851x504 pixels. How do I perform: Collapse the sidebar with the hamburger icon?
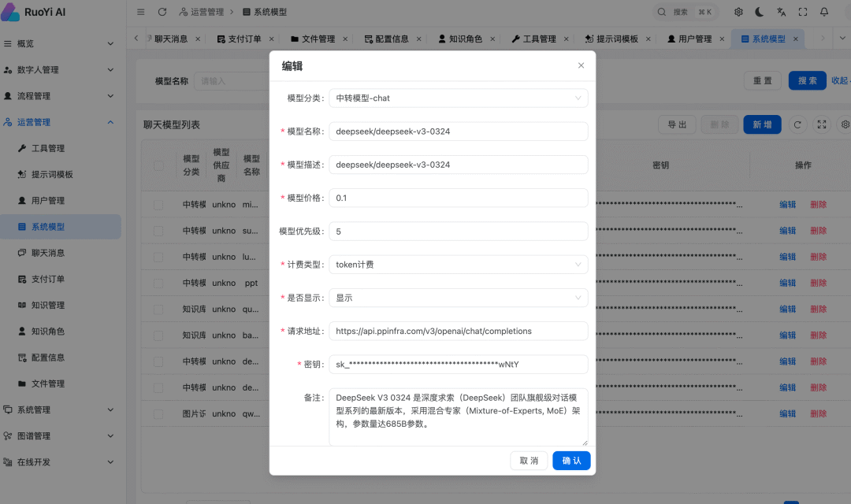point(140,12)
